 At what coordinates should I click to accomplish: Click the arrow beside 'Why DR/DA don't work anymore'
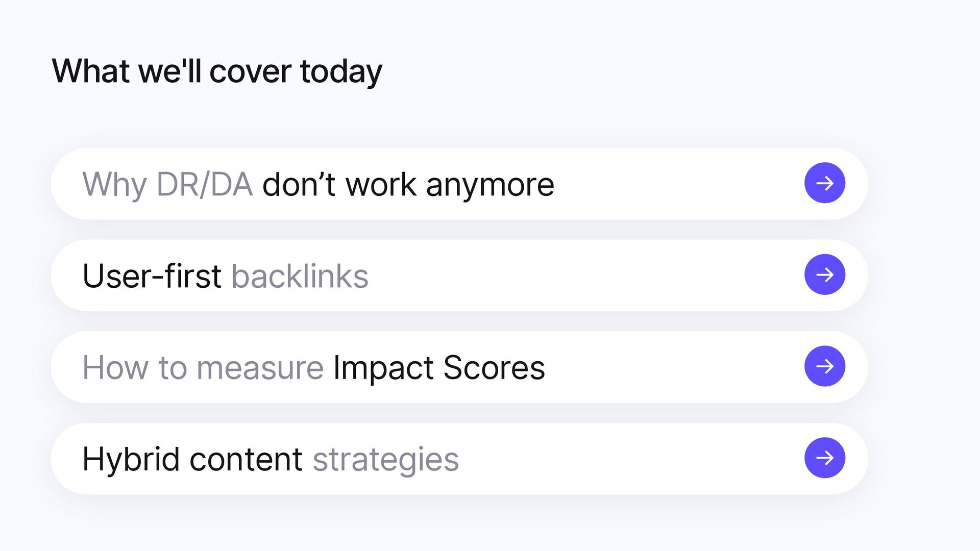point(824,183)
